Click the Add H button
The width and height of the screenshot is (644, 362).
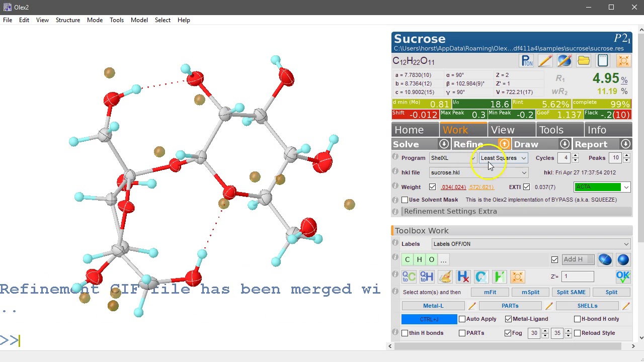(578, 259)
